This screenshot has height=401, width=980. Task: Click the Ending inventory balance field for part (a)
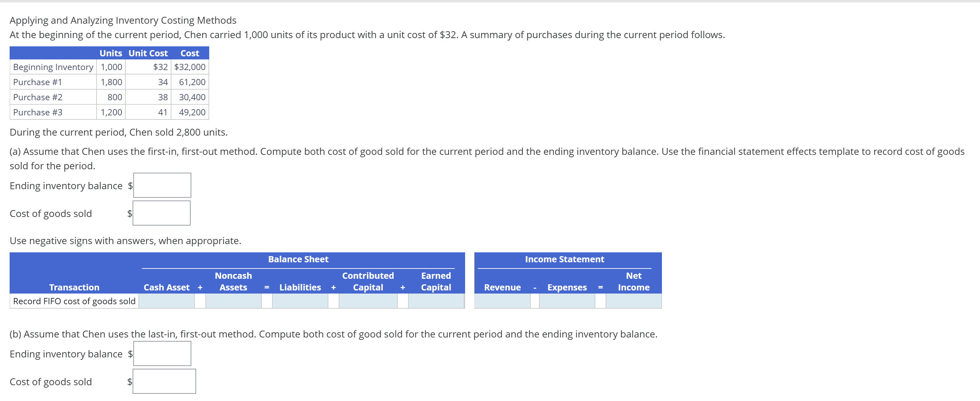162,185
